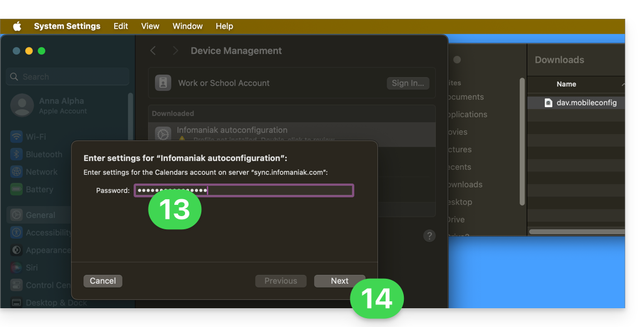Click the help question mark button
Screen dimensions: 644x327
[429, 236]
